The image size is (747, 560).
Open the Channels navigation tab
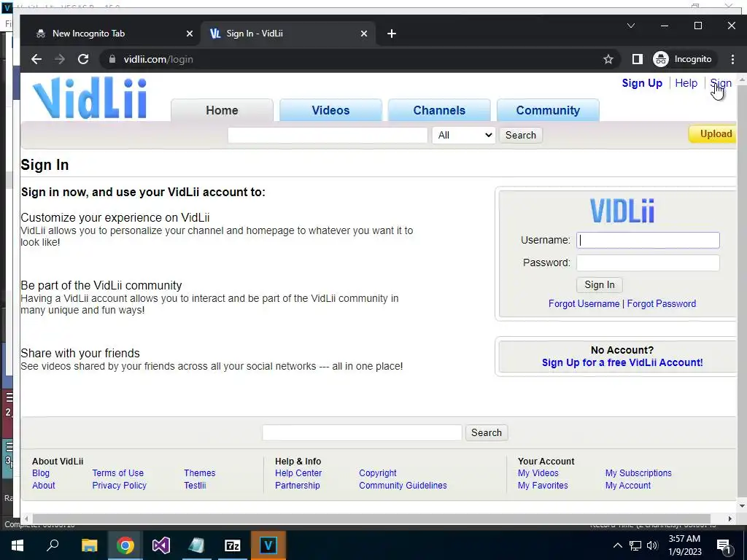click(x=439, y=110)
